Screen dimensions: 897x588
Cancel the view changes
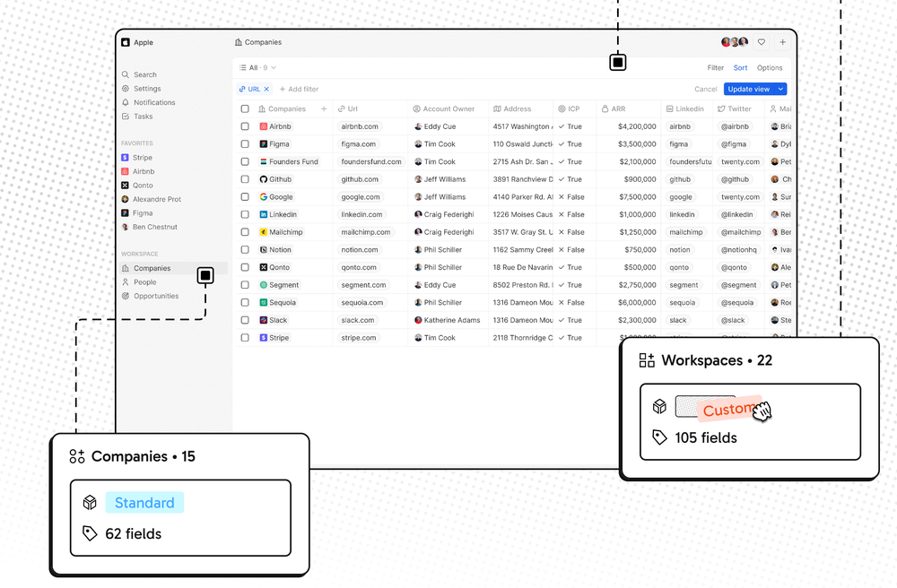click(x=705, y=89)
